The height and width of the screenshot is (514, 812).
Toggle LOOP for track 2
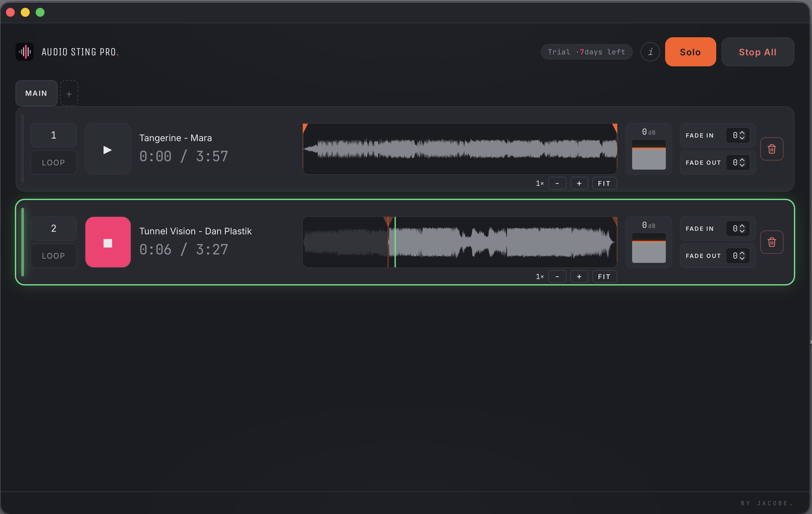pyautogui.click(x=54, y=256)
